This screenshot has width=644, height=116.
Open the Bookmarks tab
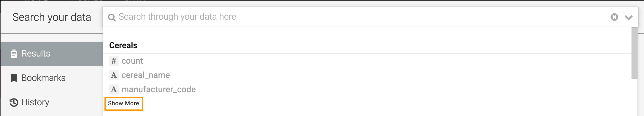coord(52,78)
